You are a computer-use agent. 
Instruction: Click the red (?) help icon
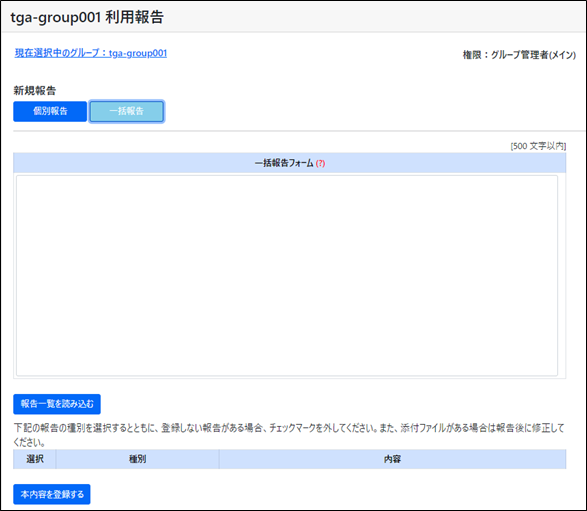click(x=320, y=163)
